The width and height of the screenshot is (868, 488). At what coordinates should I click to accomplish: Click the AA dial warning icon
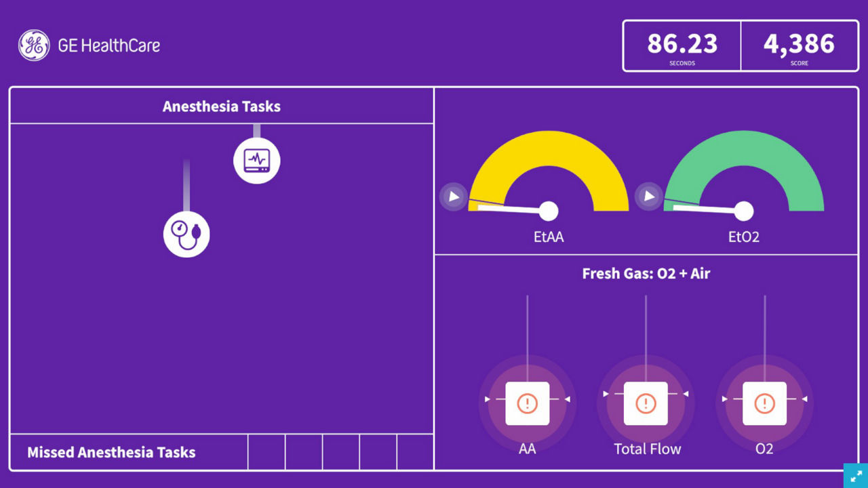[x=527, y=403]
